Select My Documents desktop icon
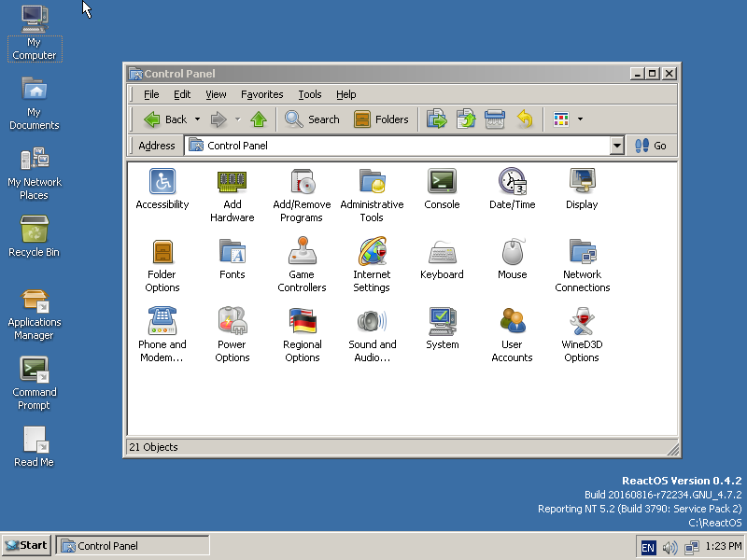 pos(35,104)
